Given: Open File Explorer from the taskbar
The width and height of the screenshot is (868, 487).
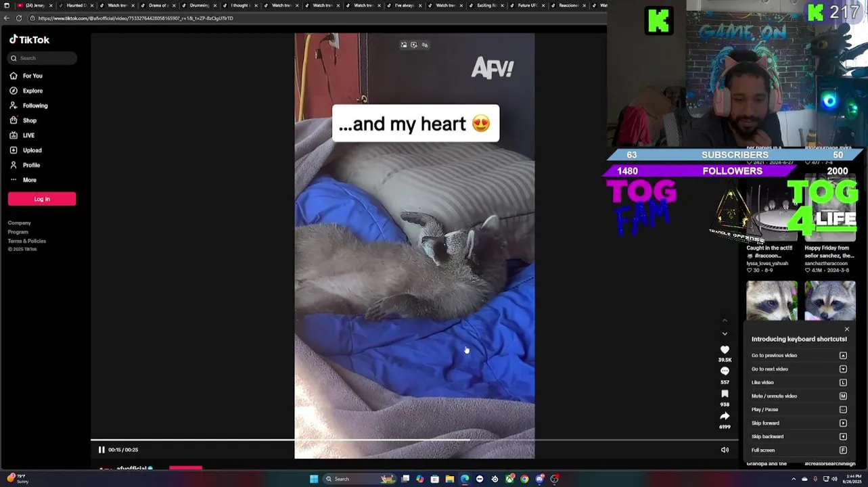Looking at the screenshot, I should (x=449, y=479).
